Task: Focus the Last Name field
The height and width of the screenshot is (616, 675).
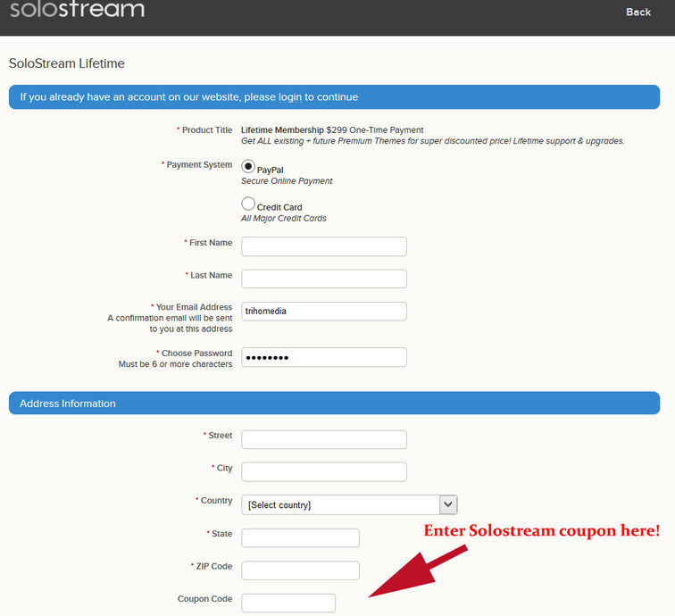Action: (324, 279)
